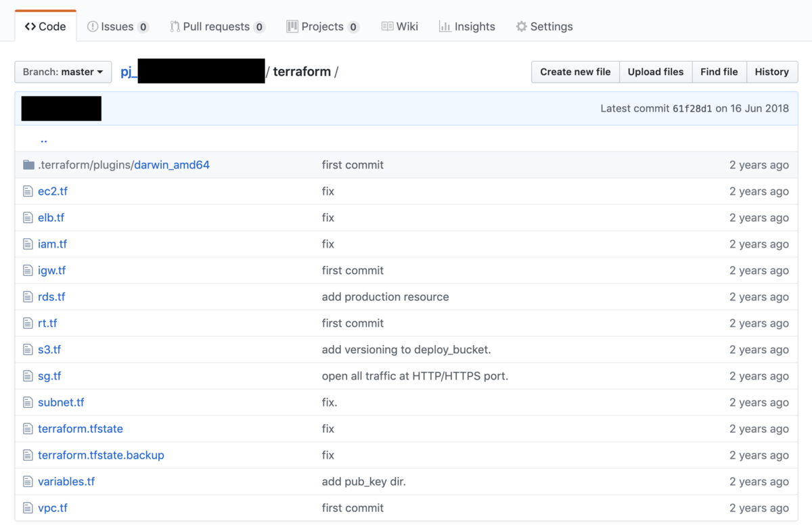Open the variables.tf file
The image size is (812, 527).
(66, 482)
